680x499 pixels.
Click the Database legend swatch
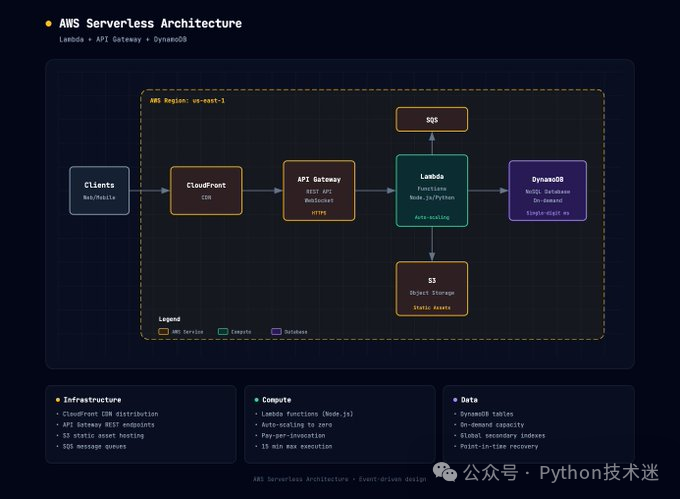point(276,332)
